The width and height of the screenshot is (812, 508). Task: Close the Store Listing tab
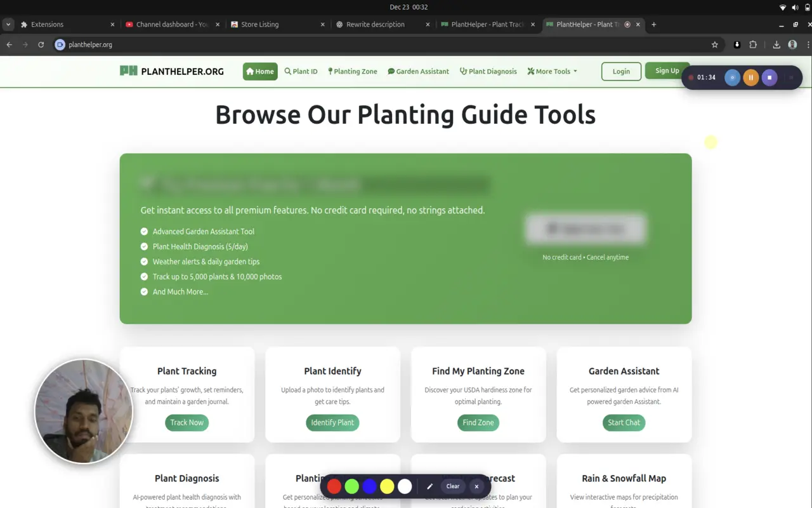(322, 24)
